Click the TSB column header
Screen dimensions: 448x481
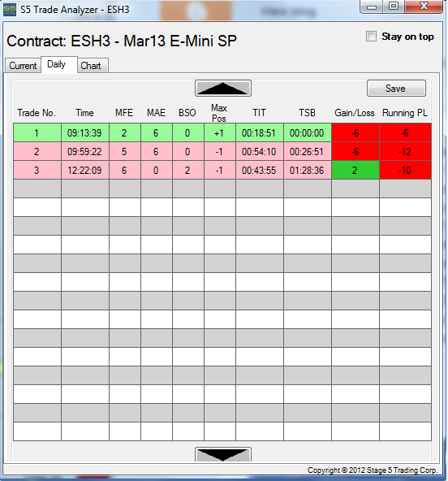307,113
